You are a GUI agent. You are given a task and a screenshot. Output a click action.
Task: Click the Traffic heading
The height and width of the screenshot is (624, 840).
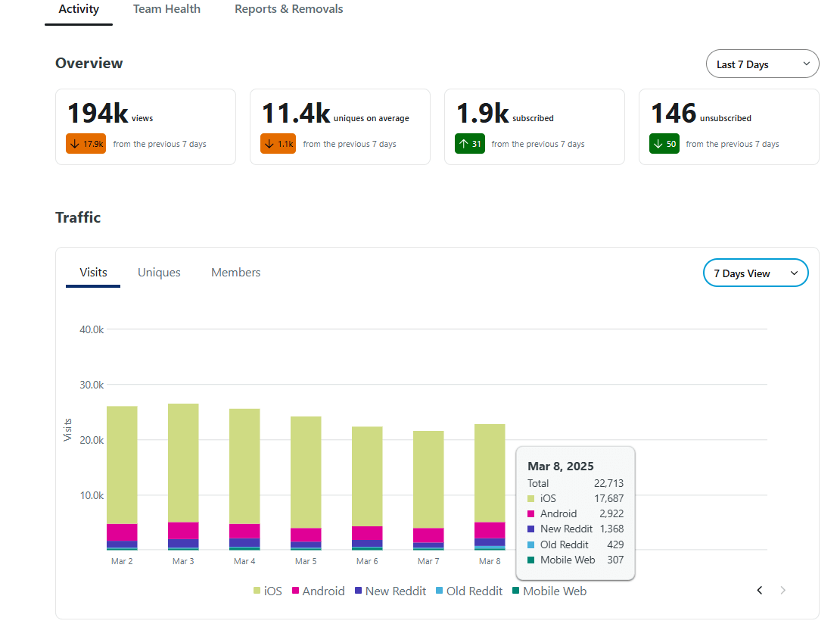click(78, 217)
